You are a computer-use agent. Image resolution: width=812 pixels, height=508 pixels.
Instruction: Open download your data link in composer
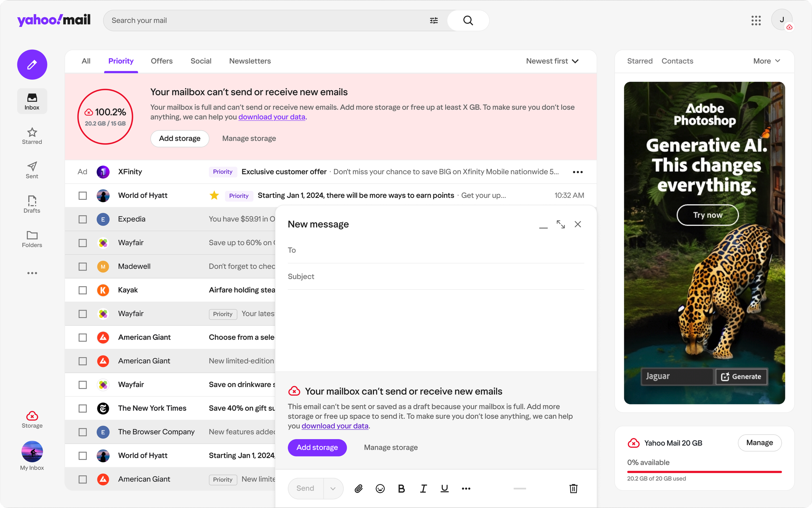point(335,426)
